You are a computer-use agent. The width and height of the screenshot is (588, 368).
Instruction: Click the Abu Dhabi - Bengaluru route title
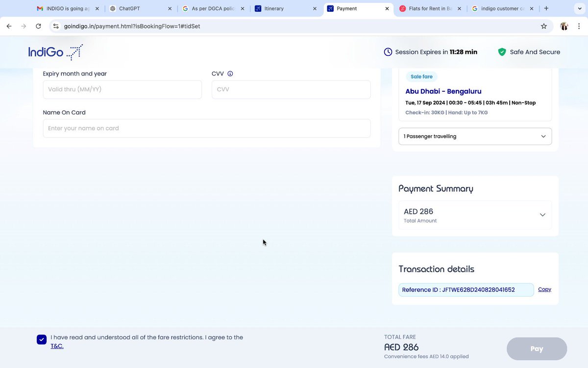coord(443,91)
